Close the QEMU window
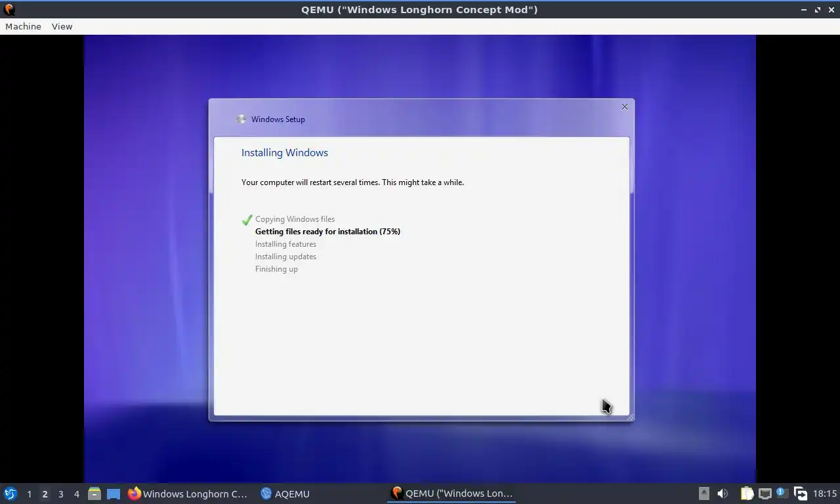 click(831, 10)
